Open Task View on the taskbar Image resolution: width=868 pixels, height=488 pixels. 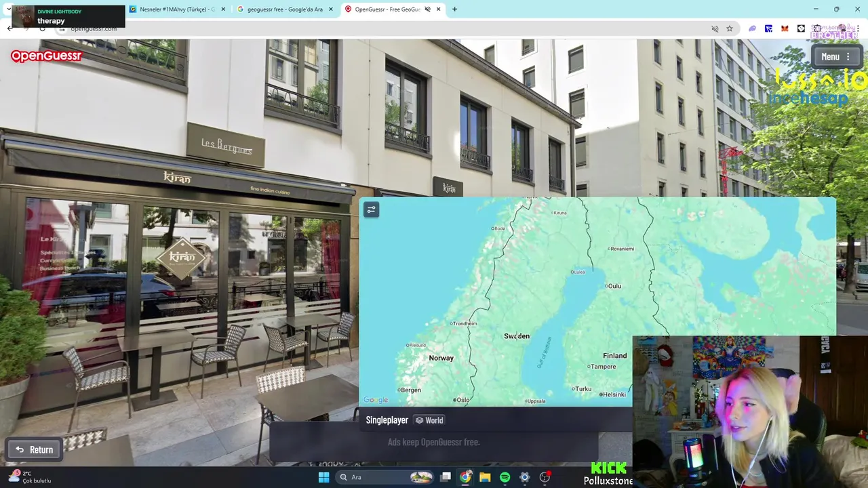(x=446, y=477)
